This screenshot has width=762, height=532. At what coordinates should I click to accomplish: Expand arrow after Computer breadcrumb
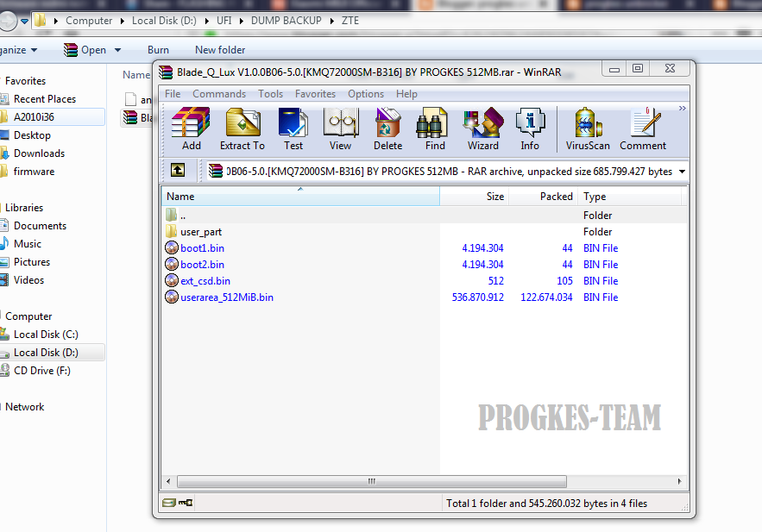(122, 21)
